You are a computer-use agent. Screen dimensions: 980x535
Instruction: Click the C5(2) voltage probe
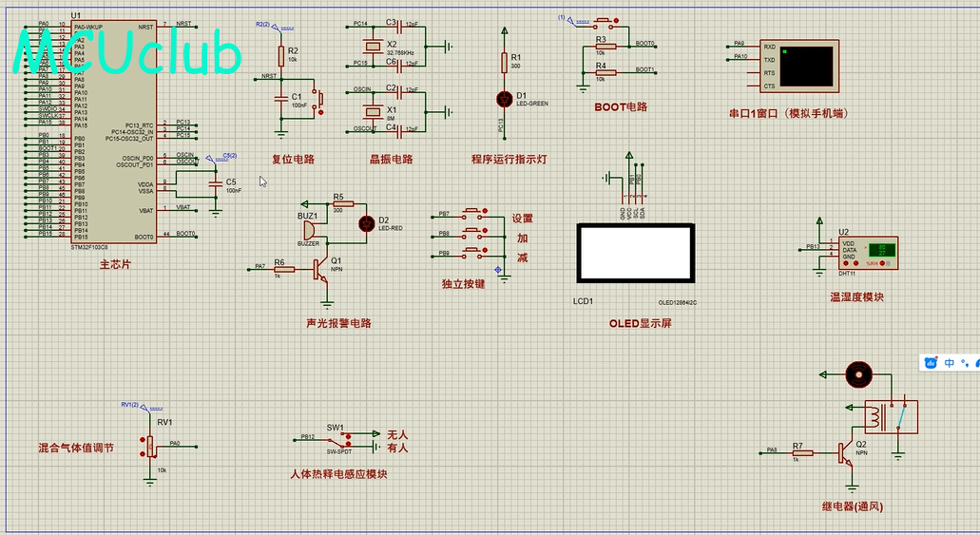click(221, 157)
